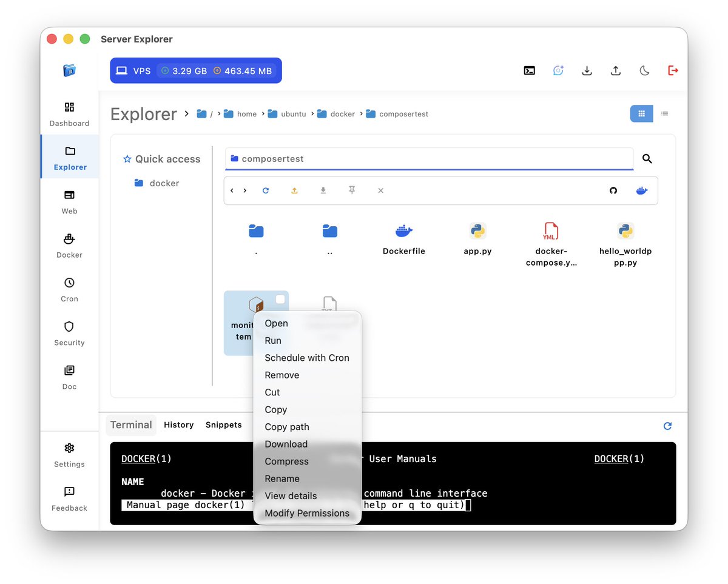
Task: Navigate to the ubuntu breadcrumb
Action: (286, 114)
